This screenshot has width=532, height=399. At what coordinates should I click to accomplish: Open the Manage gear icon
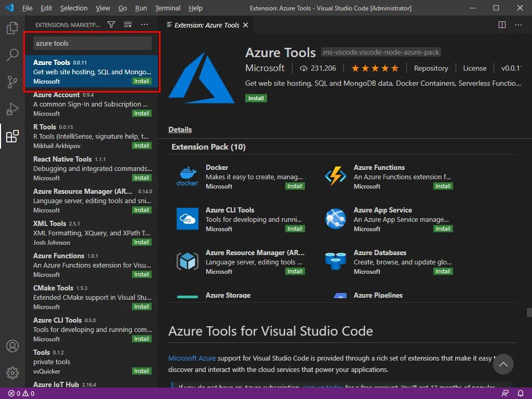12,373
